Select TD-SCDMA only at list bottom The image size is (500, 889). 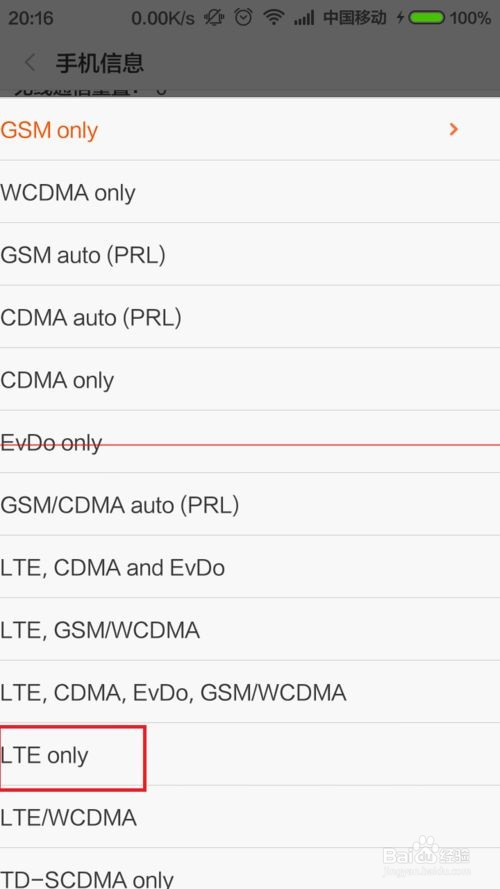click(x=250, y=869)
